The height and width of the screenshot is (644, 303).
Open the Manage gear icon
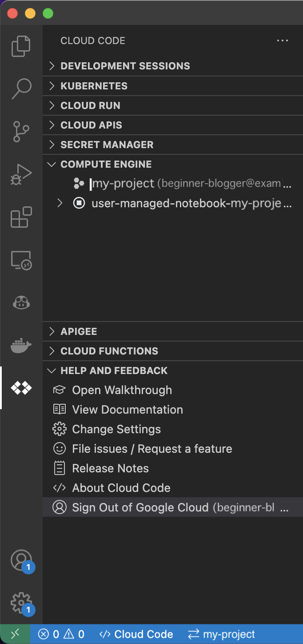[21, 603]
